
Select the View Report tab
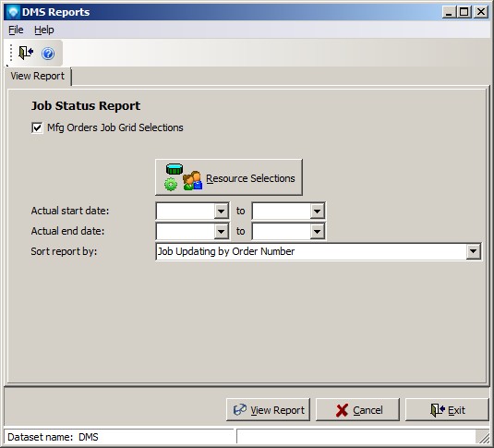pos(38,76)
